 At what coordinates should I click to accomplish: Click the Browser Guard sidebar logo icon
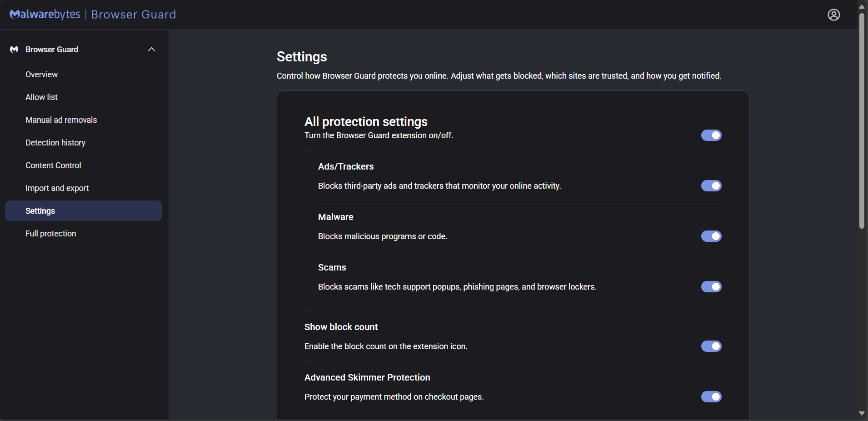pyautogui.click(x=14, y=50)
